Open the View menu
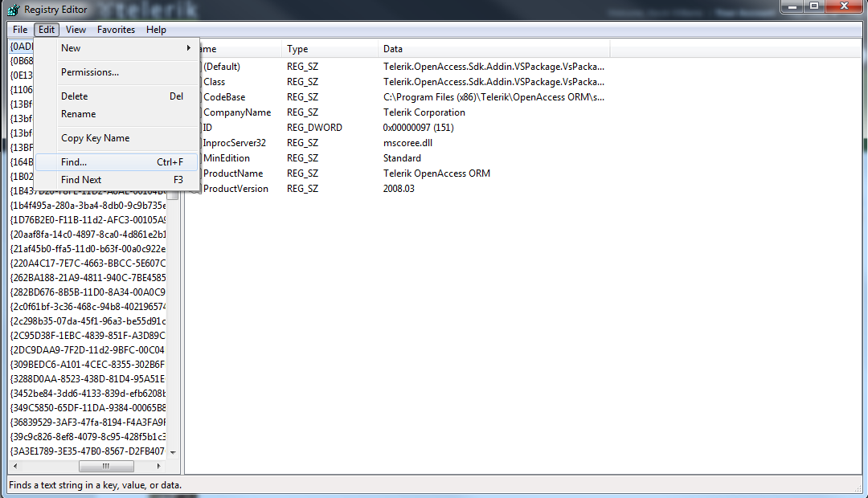 click(x=76, y=30)
